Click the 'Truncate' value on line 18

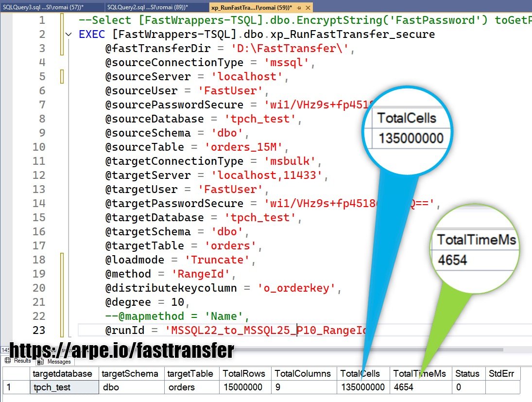click(x=217, y=260)
